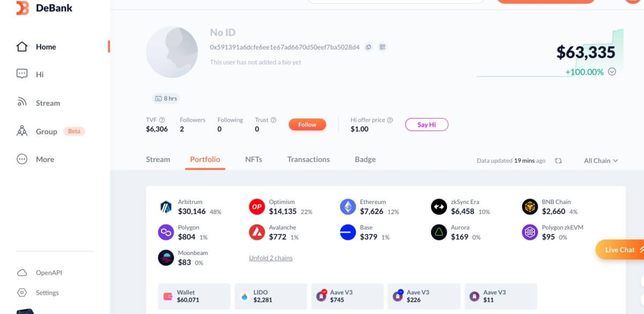
Task: Open the All Chain dropdown
Action: [x=601, y=160]
